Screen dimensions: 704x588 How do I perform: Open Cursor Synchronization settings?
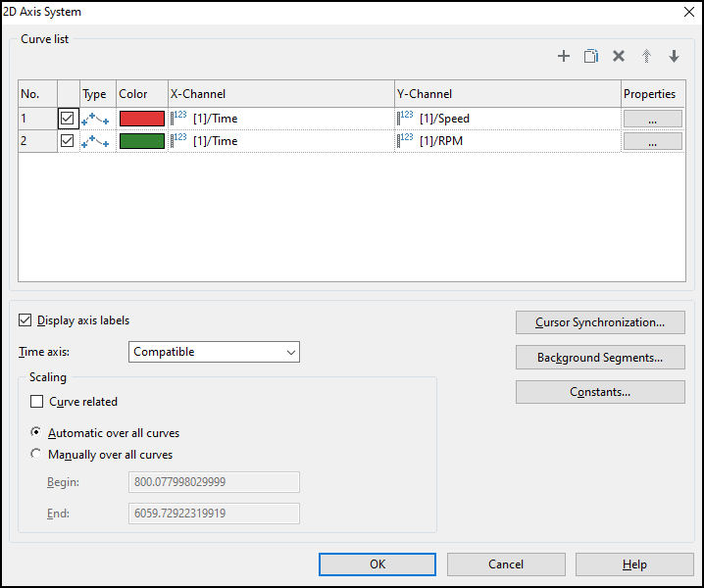pyautogui.click(x=600, y=322)
